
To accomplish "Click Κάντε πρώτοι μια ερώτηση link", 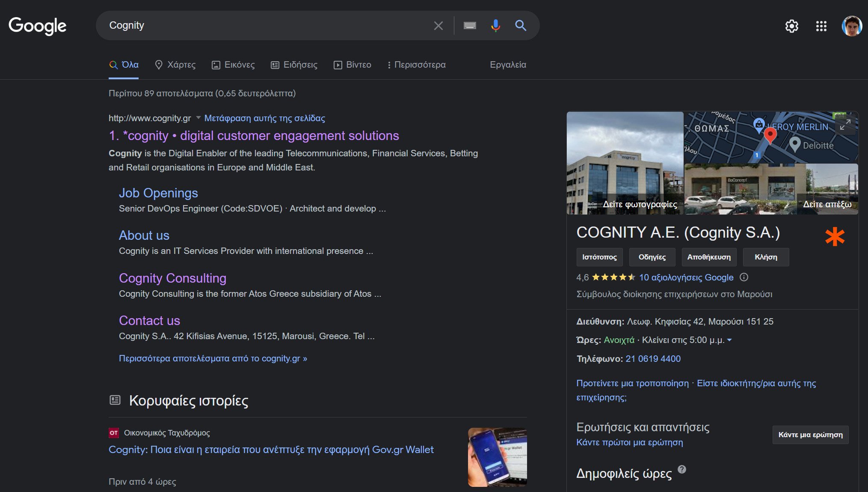I will click(x=630, y=442).
